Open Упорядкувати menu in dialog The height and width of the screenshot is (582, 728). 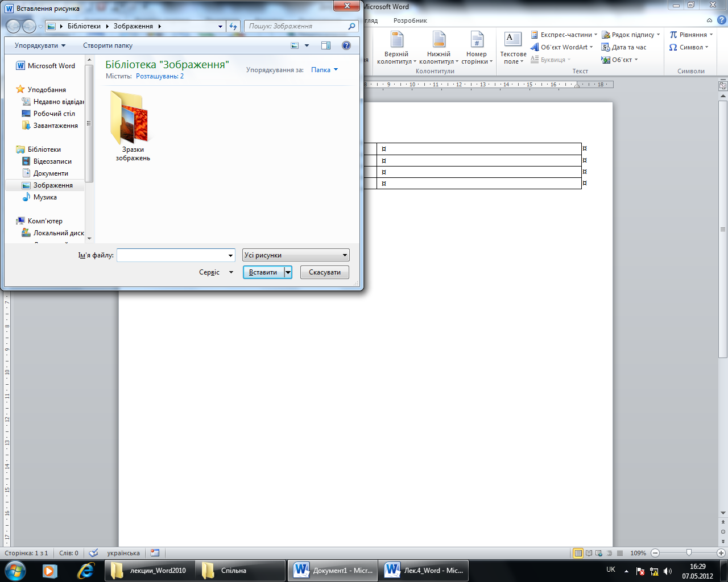tap(40, 45)
